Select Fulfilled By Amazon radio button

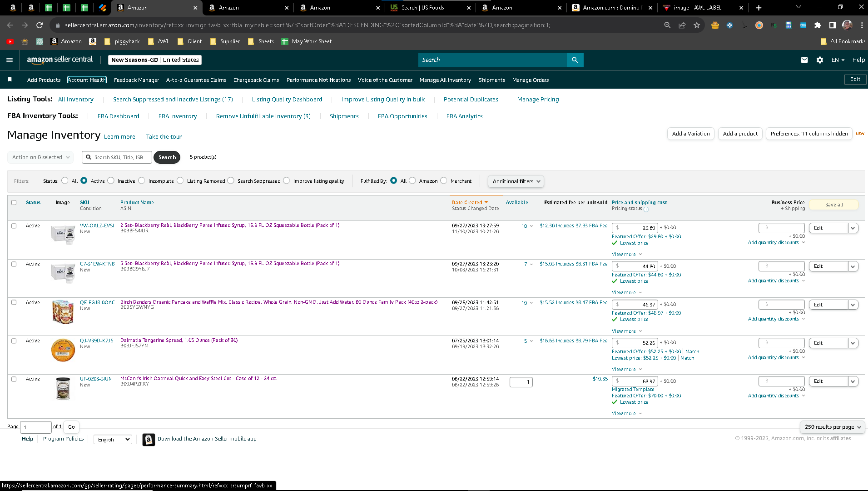pos(412,181)
